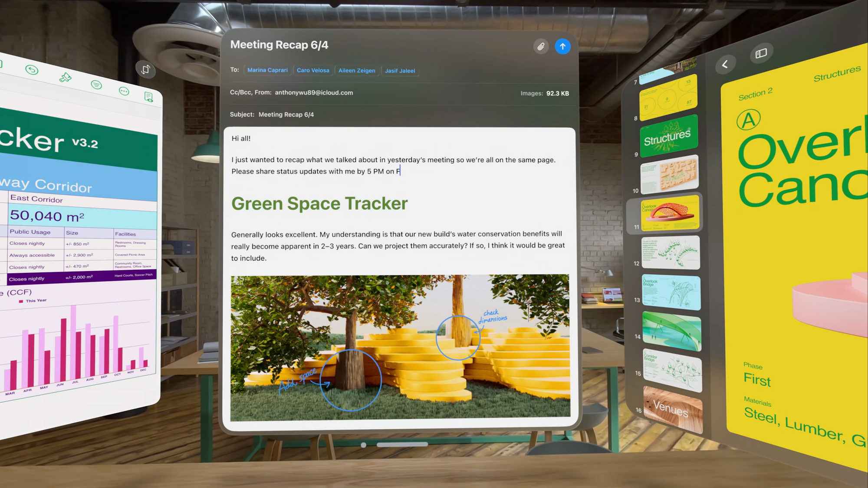Click the panel toggle icon top-right
Image resolution: width=868 pixels, height=488 pixels.
(761, 53)
